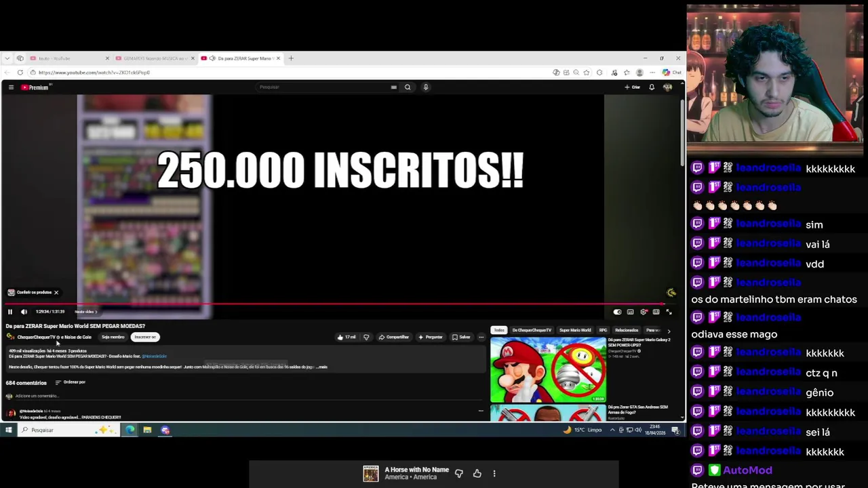Expand the Neste vídeo chapter chevron
The width and height of the screenshot is (868, 488).
click(x=96, y=312)
